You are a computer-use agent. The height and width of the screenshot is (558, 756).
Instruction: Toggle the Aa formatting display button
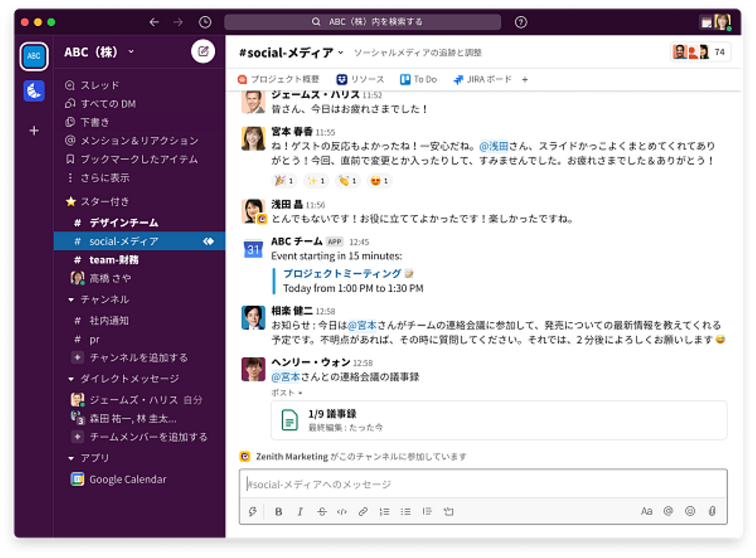(x=646, y=511)
